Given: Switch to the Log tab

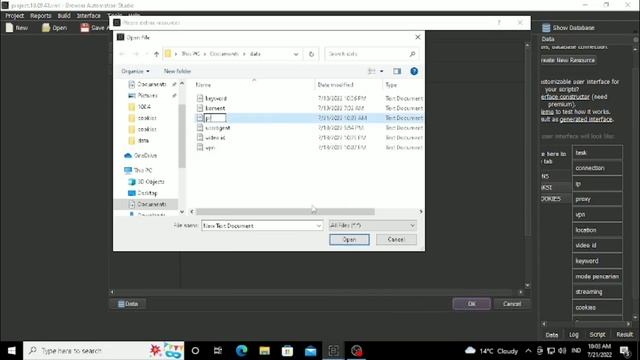Looking at the screenshot, I should (x=573, y=334).
